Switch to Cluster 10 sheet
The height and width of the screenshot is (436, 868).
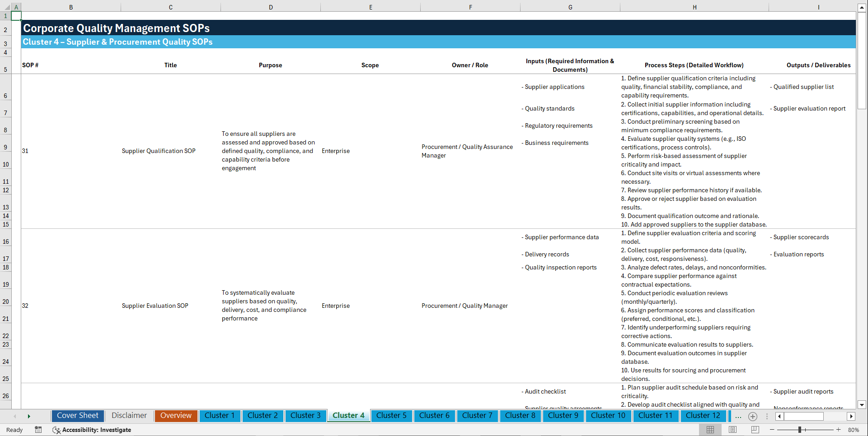coord(608,416)
